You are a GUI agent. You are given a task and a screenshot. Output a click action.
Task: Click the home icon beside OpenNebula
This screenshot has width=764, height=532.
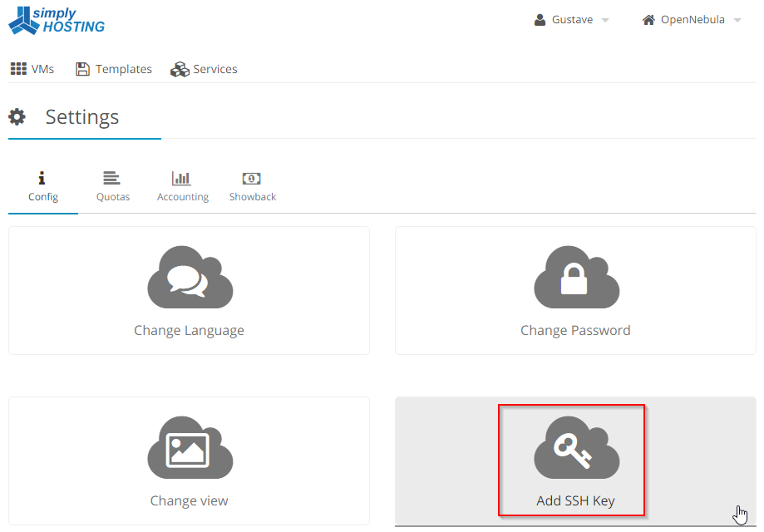tap(648, 20)
